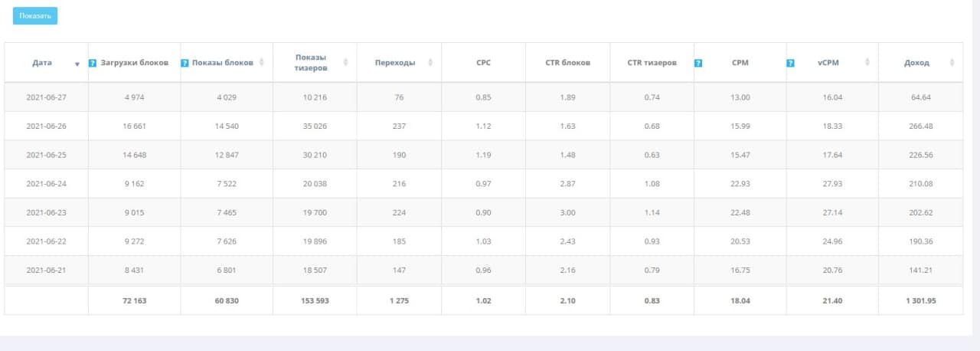980x351 pixels.
Task: Click sort arrows in Переходы header
Action: pyautogui.click(x=430, y=63)
